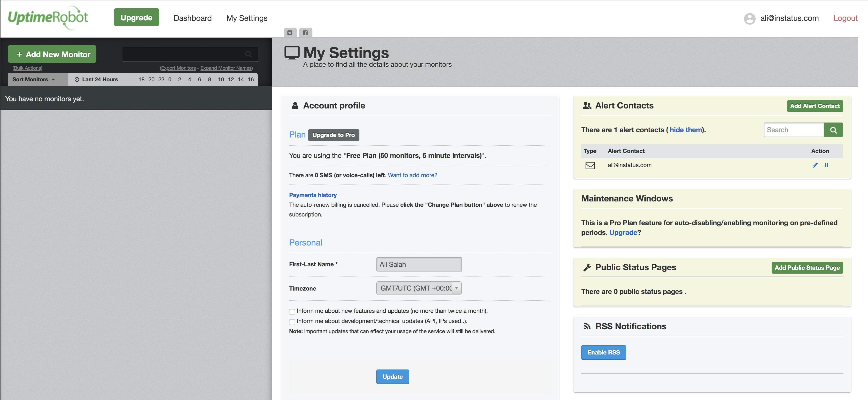The height and width of the screenshot is (400, 868).
Task: Click the edit pencil icon for alert contact
Action: click(x=814, y=165)
